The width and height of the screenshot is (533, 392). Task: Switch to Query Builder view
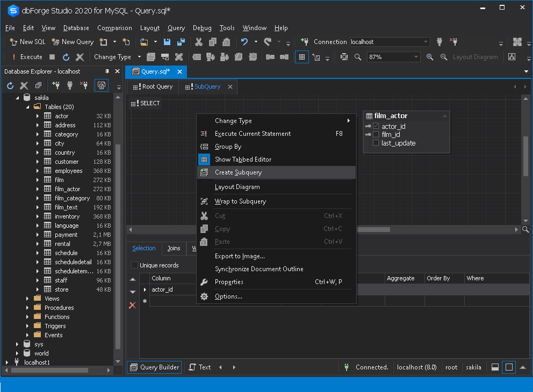154,367
